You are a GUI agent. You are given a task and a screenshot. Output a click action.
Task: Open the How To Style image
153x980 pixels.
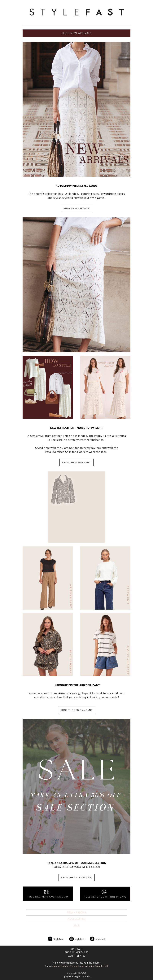48,387
